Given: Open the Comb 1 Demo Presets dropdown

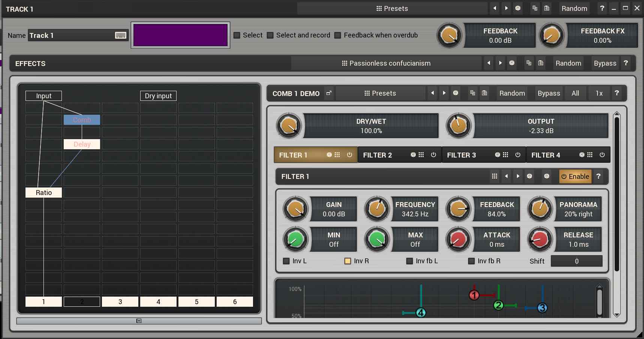Looking at the screenshot, I should (x=380, y=93).
